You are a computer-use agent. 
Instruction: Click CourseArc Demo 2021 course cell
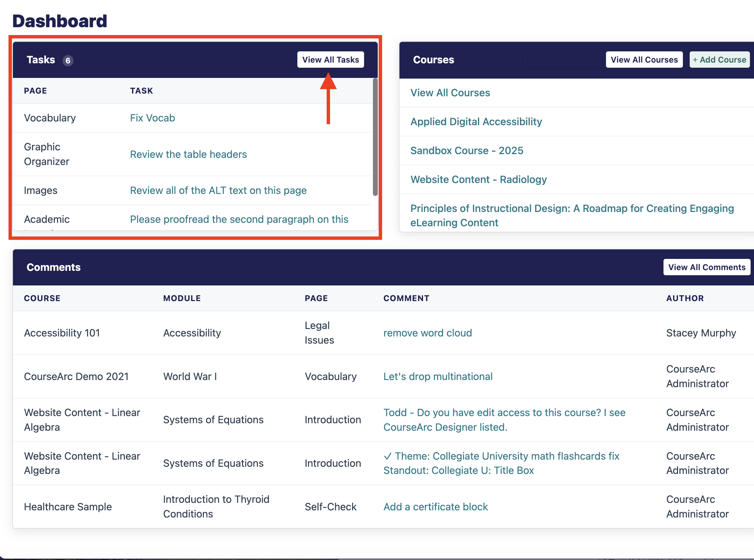pyautogui.click(x=76, y=376)
